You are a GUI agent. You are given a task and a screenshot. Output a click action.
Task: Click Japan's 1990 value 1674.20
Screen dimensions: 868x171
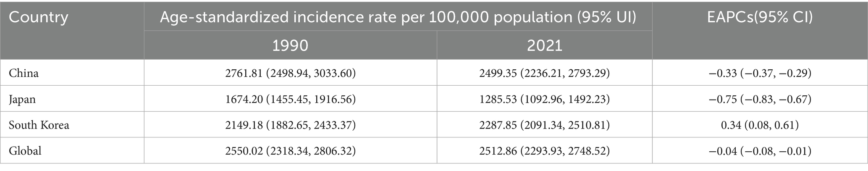[245, 99]
